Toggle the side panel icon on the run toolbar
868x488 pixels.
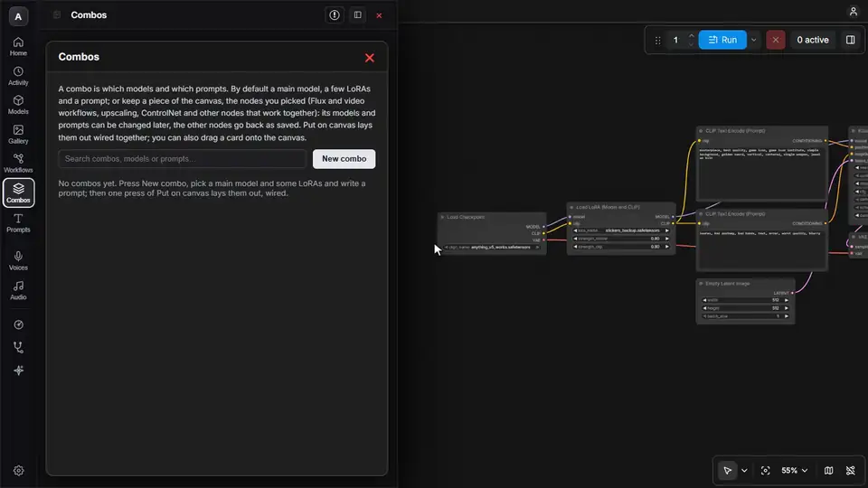(850, 40)
